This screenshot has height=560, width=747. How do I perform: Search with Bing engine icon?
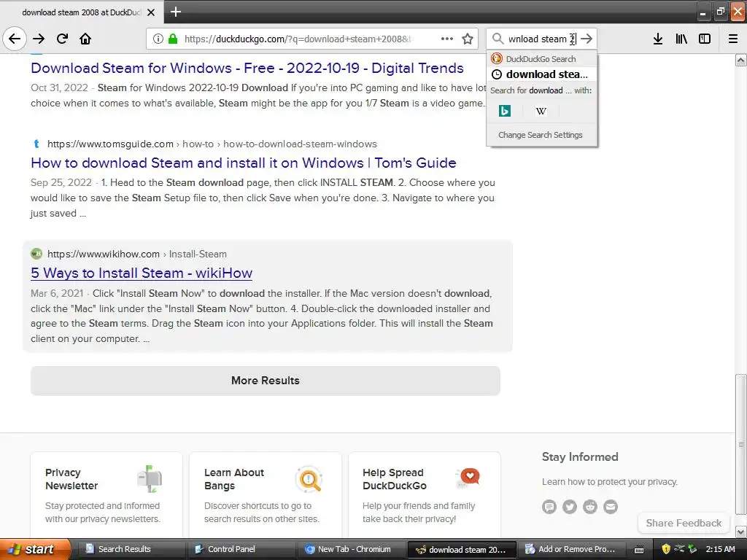(505, 111)
